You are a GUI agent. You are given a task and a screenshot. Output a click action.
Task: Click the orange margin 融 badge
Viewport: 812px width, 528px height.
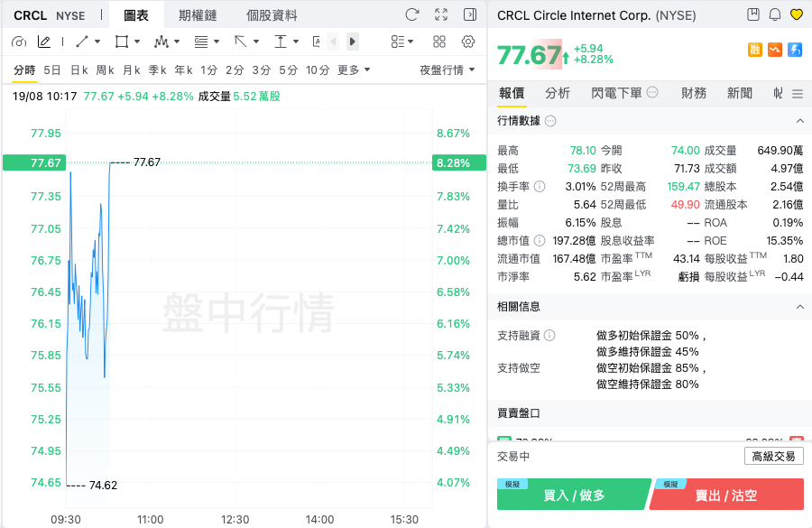[755, 50]
